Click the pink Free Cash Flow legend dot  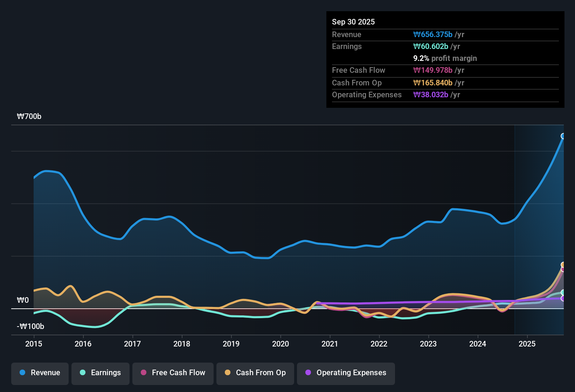(x=144, y=373)
